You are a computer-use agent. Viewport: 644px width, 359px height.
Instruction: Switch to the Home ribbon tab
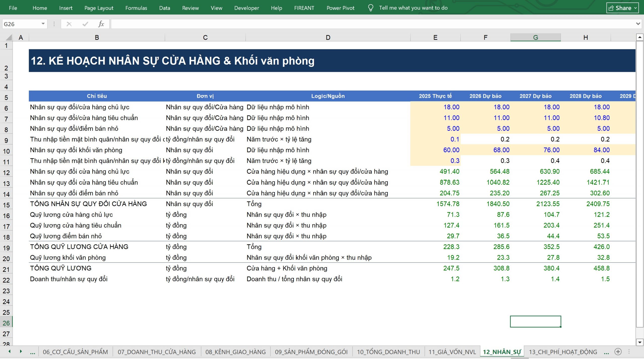pyautogui.click(x=40, y=8)
